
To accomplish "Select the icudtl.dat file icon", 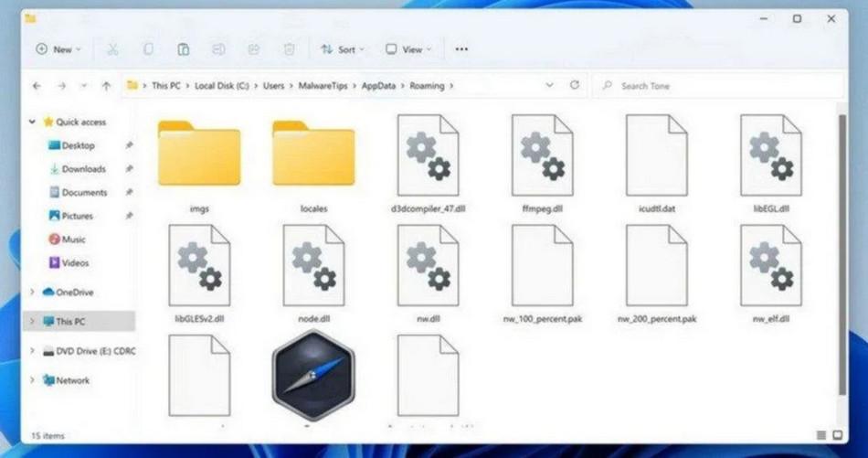I will click(x=657, y=155).
